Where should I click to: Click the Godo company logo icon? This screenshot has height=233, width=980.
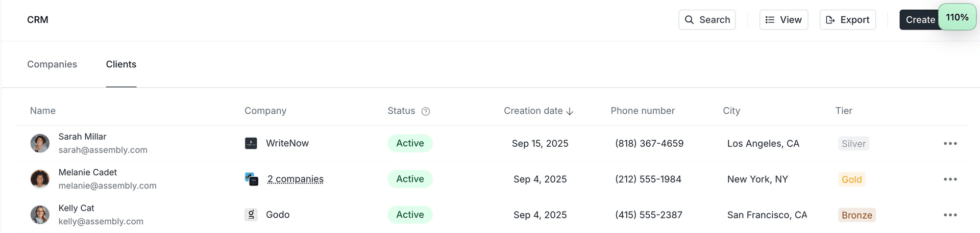(x=251, y=215)
